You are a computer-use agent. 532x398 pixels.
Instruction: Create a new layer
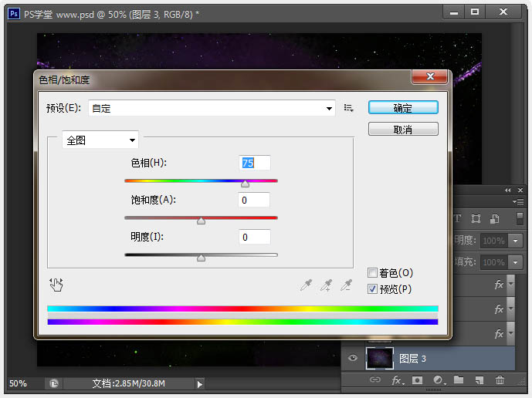click(479, 380)
